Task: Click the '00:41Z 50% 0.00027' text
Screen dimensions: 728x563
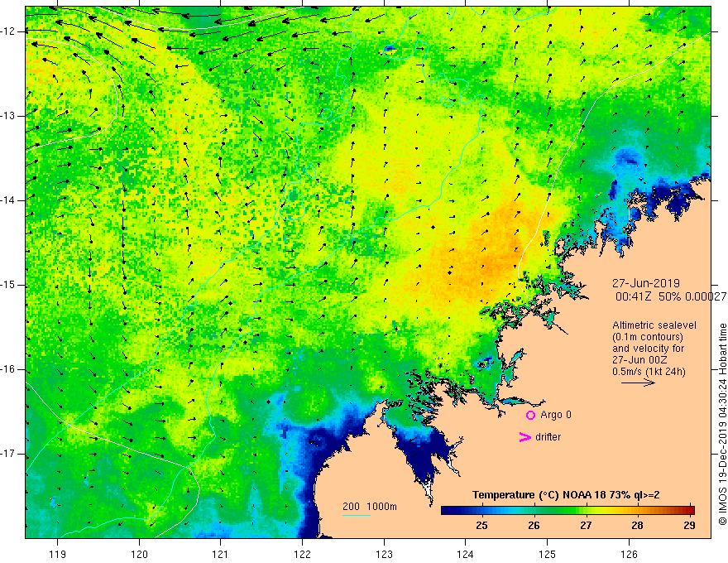Action: [x=672, y=296]
